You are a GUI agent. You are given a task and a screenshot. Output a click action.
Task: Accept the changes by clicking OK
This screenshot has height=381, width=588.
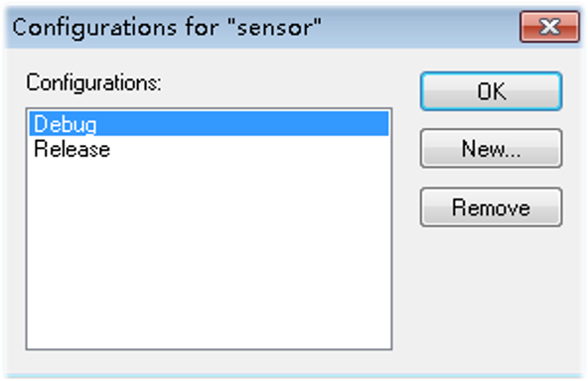pos(491,91)
